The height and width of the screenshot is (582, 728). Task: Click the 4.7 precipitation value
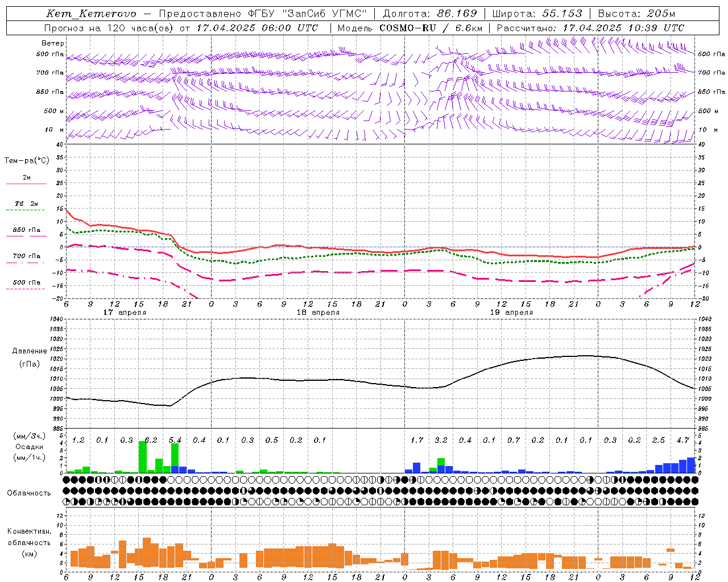682,440
